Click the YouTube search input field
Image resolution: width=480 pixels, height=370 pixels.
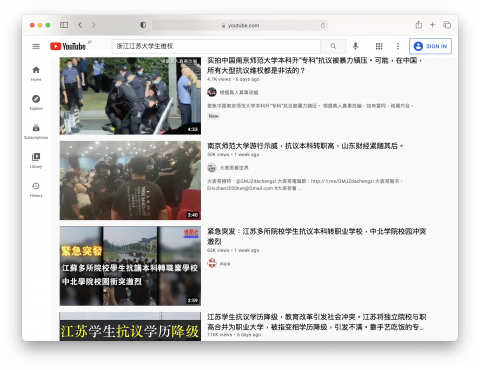coord(216,46)
